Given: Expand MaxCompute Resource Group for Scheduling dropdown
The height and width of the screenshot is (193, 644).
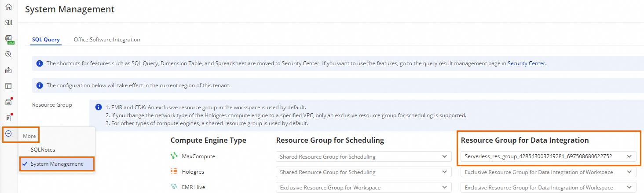Looking at the screenshot, I should click(x=363, y=156).
